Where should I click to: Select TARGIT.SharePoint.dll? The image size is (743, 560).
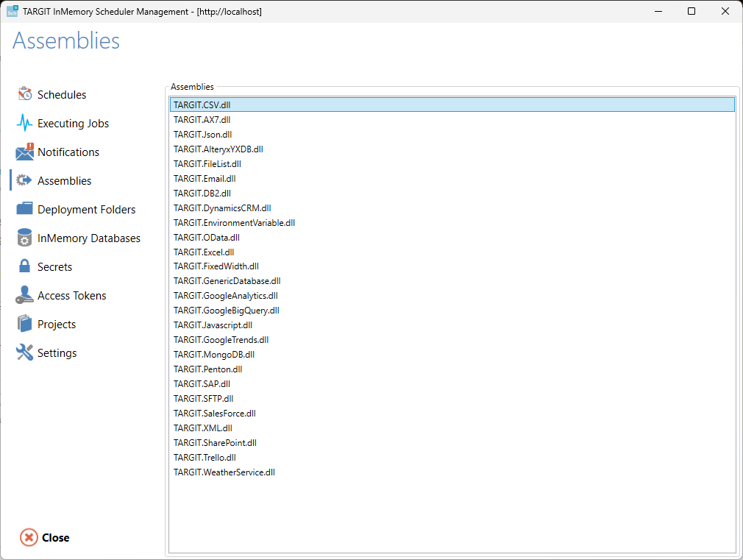click(452, 442)
